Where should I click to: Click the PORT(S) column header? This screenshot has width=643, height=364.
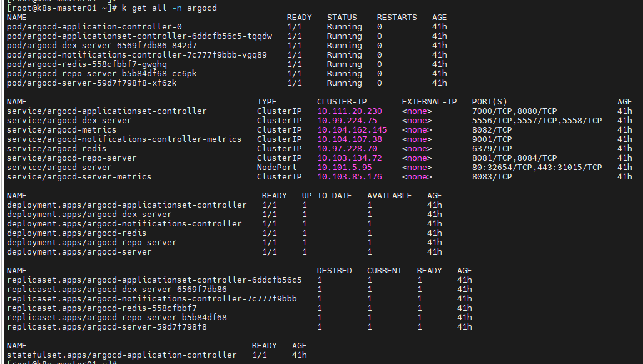tap(490, 102)
